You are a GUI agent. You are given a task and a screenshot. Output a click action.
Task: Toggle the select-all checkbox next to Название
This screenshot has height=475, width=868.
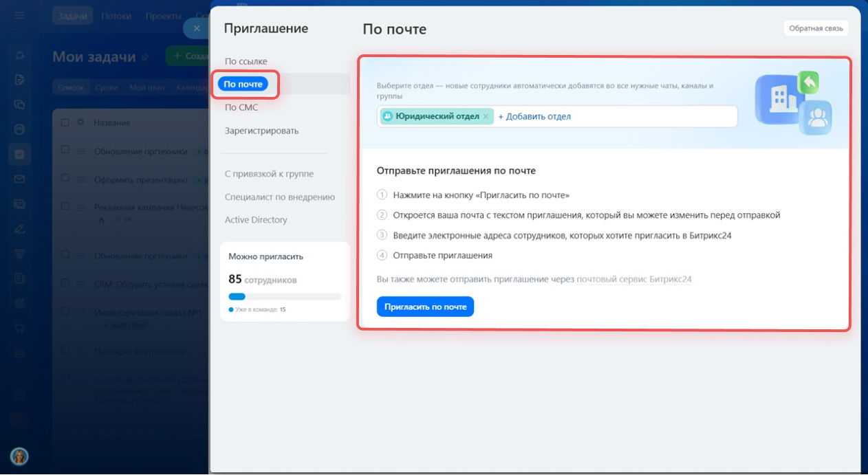(65, 122)
